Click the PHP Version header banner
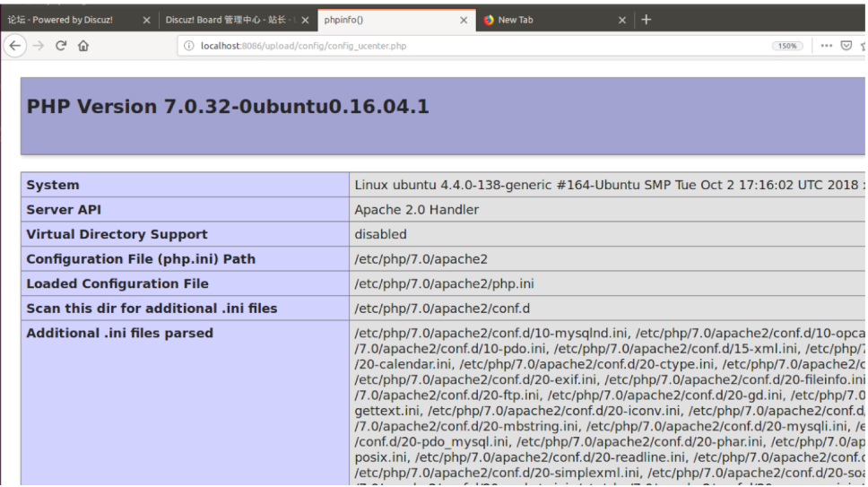The width and height of the screenshot is (868, 487). point(443,117)
